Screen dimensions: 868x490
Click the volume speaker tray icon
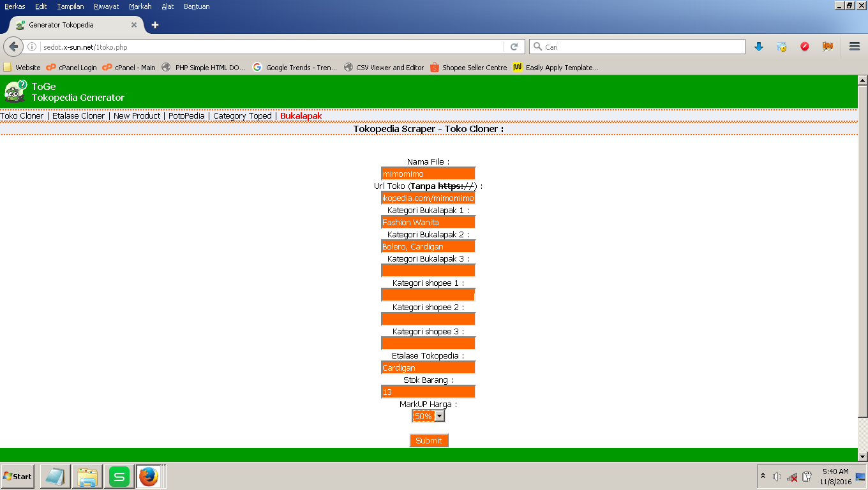point(777,477)
